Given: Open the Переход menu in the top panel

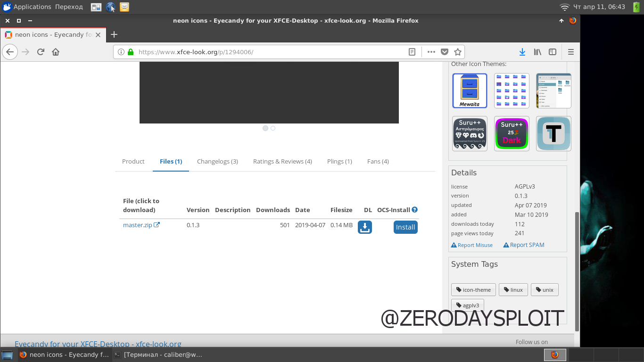Looking at the screenshot, I should click(x=69, y=7).
